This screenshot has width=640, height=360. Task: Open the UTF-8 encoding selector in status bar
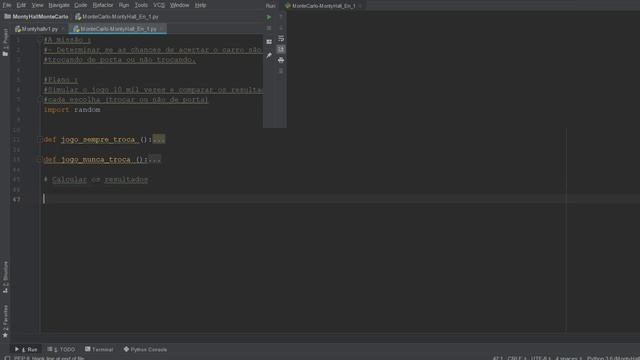(x=541, y=358)
